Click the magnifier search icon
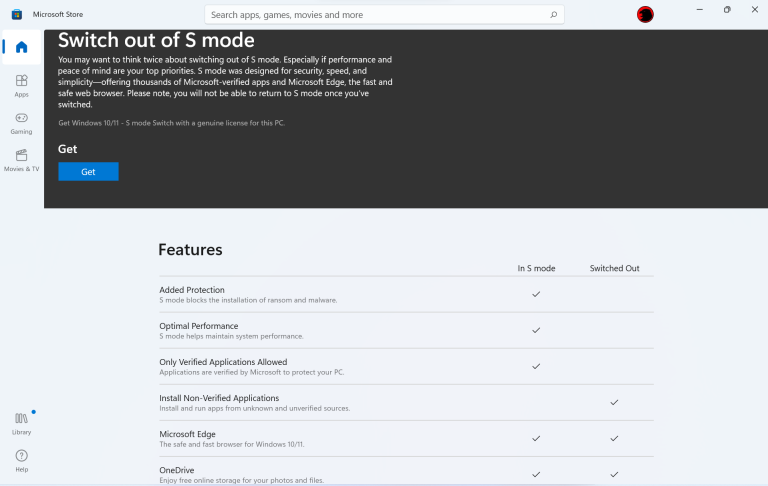This screenshot has width=768, height=486. pyautogui.click(x=553, y=15)
